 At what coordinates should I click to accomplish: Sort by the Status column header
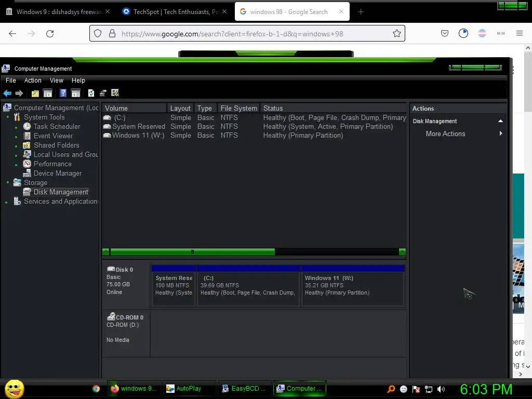click(x=334, y=108)
